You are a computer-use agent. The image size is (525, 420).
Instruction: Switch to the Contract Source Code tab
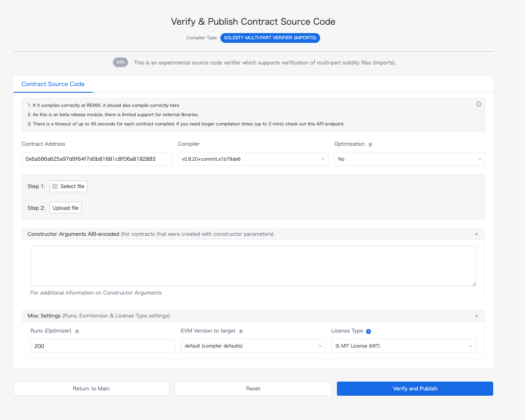pos(53,84)
